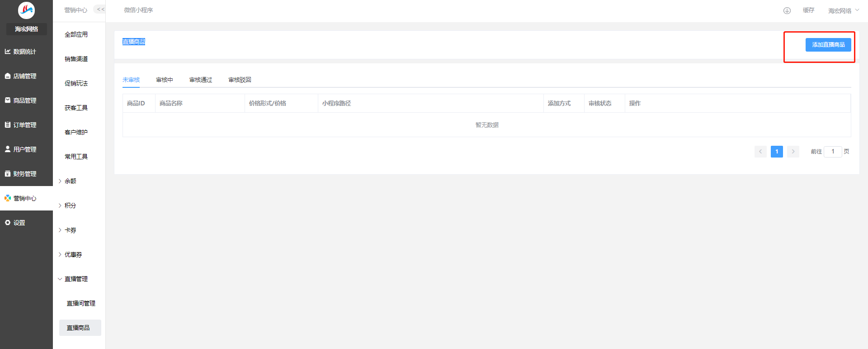
Task: Click the 微信小程序 breadcrumb
Action: point(138,10)
